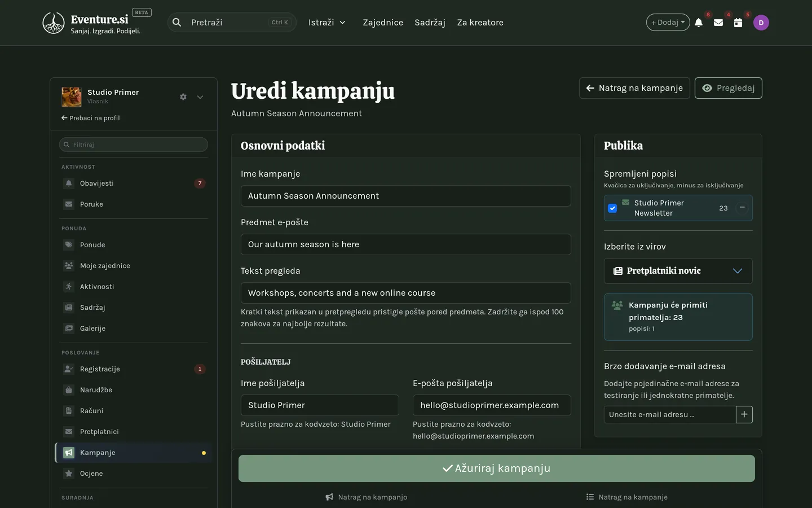
Task: Open the Istraži dropdown menu
Action: click(x=327, y=23)
